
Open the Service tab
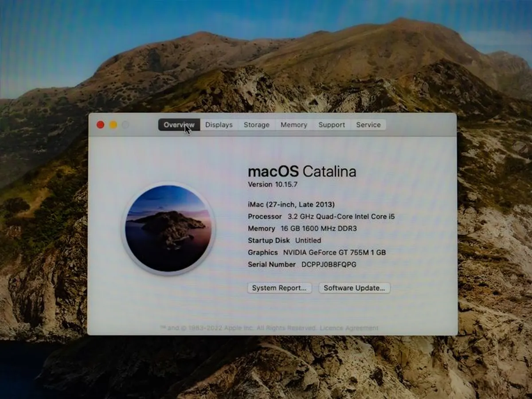tap(368, 125)
